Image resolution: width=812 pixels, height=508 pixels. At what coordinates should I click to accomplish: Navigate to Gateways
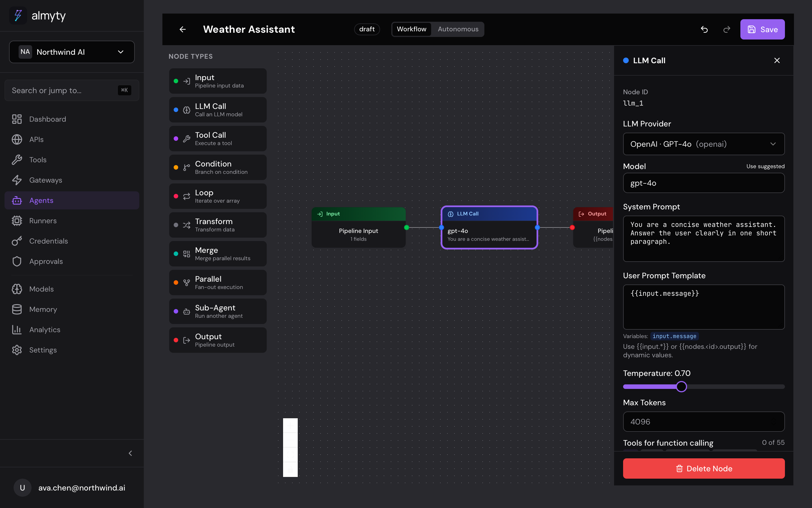(x=72, y=180)
